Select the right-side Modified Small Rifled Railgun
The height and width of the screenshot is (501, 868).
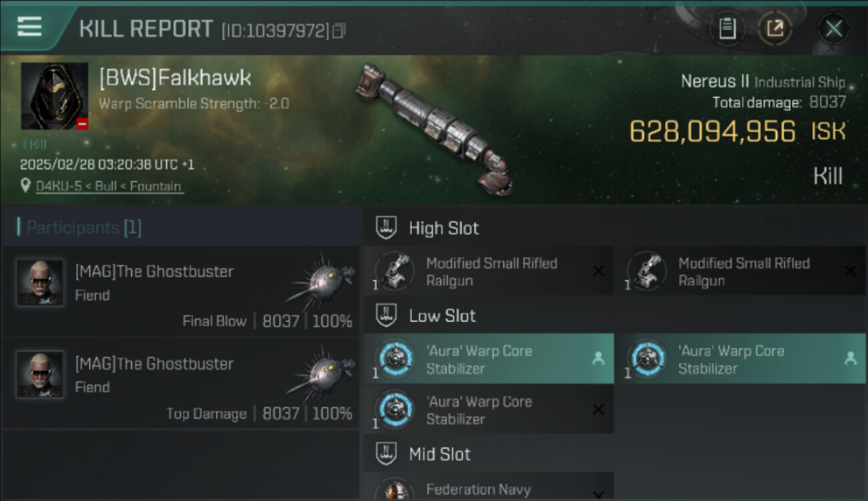click(x=740, y=271)
